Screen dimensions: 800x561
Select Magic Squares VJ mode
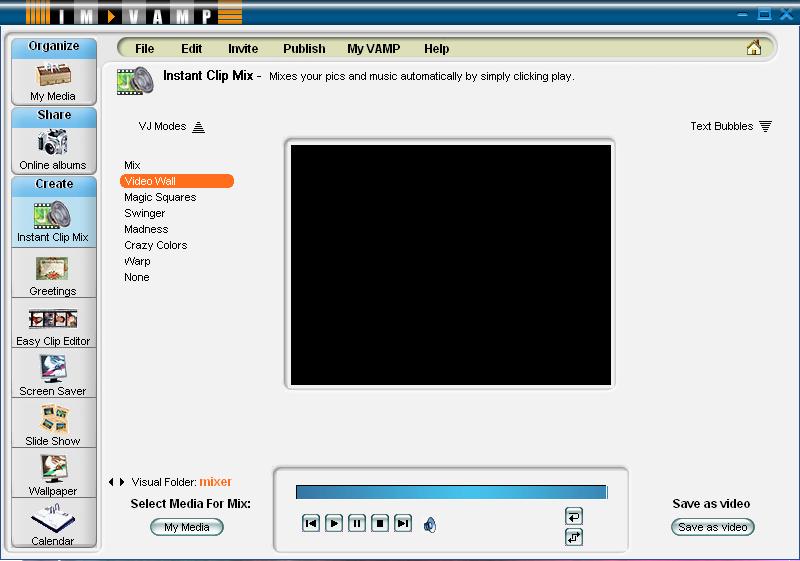coord(160,197)
